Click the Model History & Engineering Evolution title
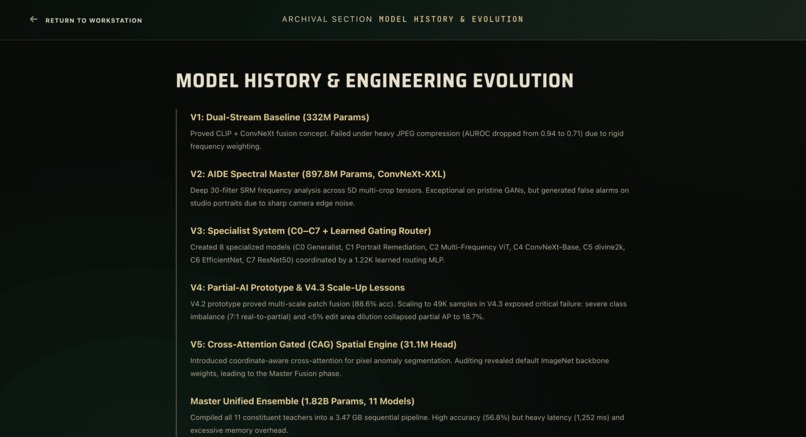Screen dimensions: 806x437 [x=374, y=81]
